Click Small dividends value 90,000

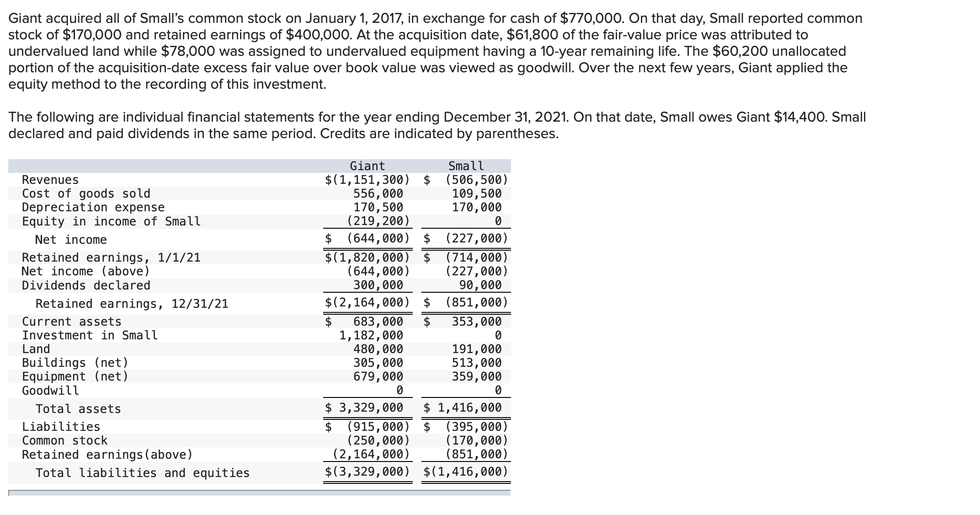click(x=480, y=285)
